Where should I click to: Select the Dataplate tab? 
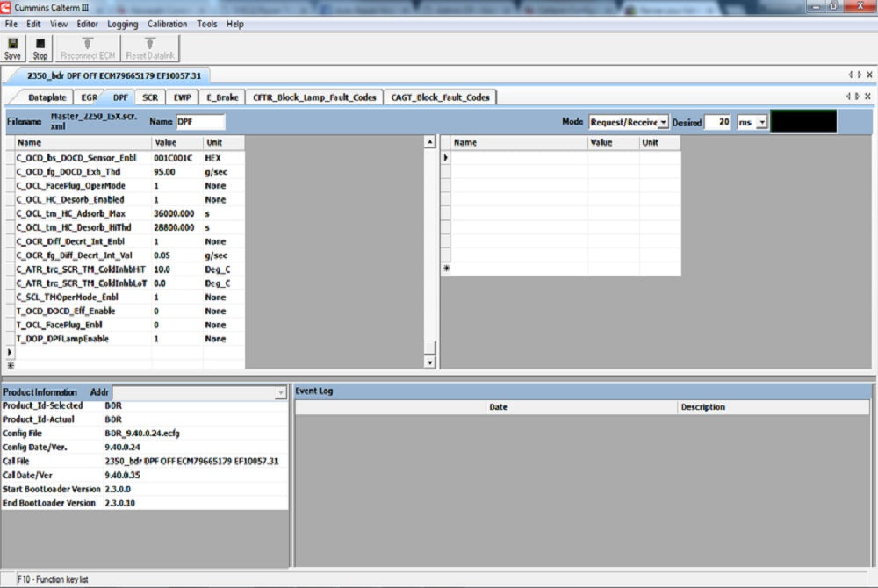(47, 97)
